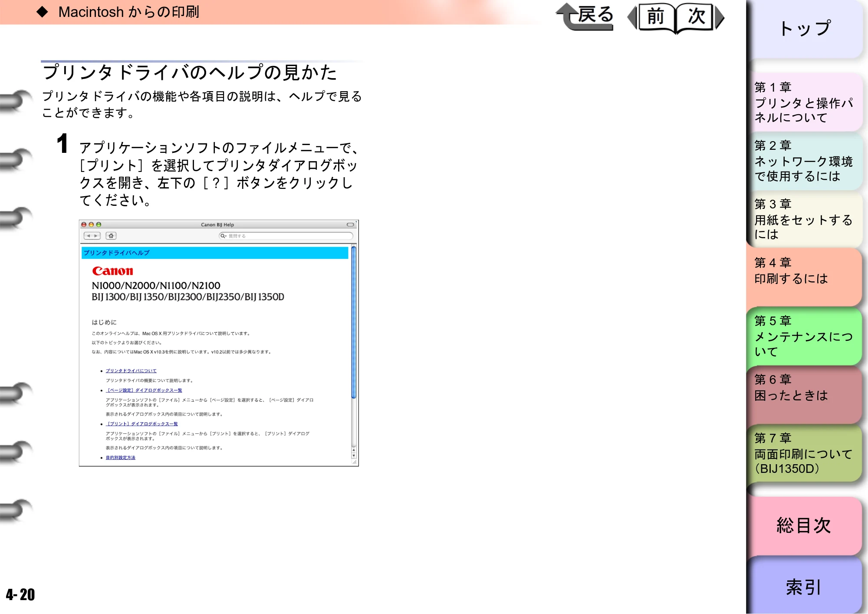
Task: Open chapter 6 困ったときは tab
Action: [805, 394]
